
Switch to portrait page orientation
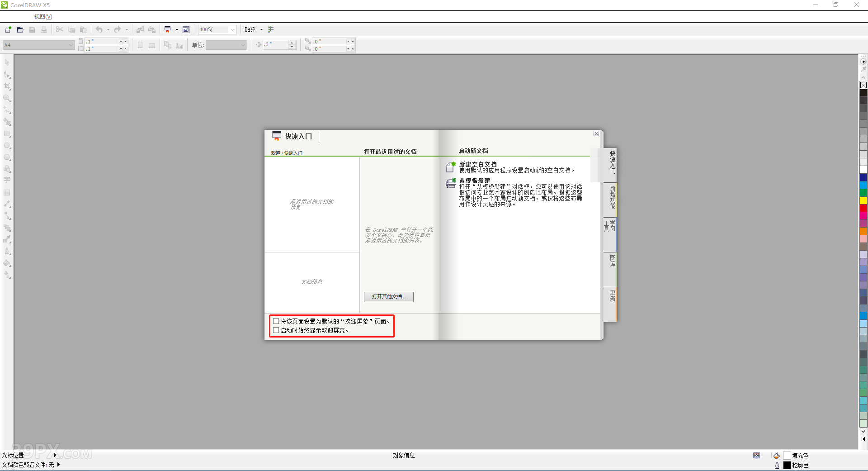[140, 45]
